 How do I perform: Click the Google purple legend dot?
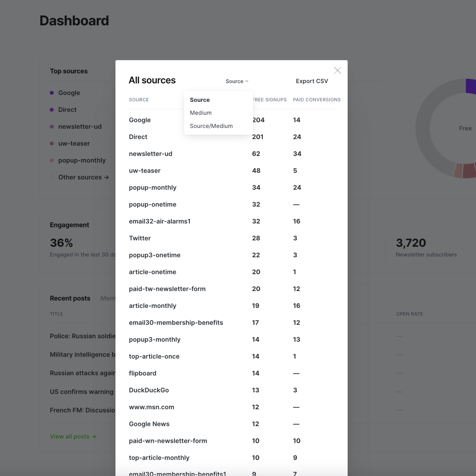(52, 93)
